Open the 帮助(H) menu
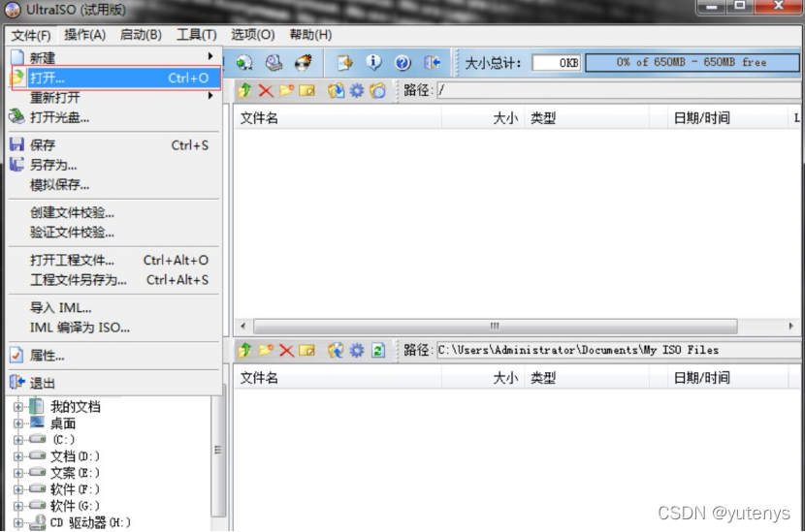Screen dimensions: 805x532 (310, 35)
